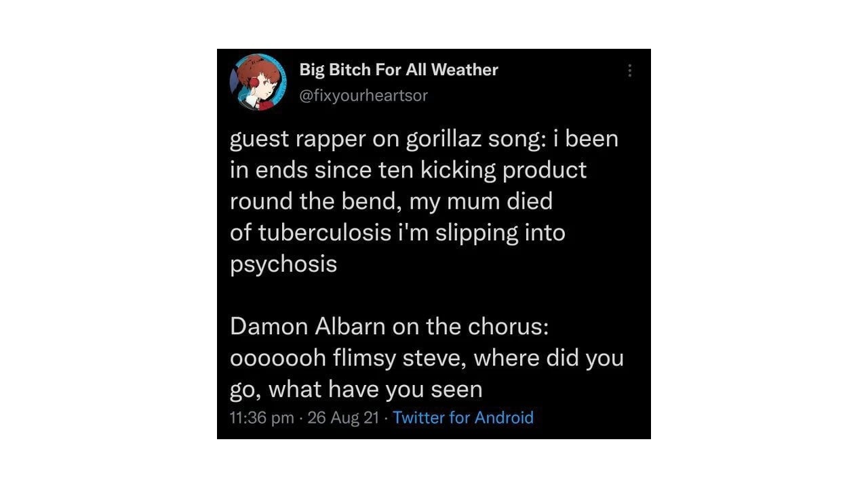
Task: Select the line 'round the bend, my mum died'
Action: tap(391, 201)
